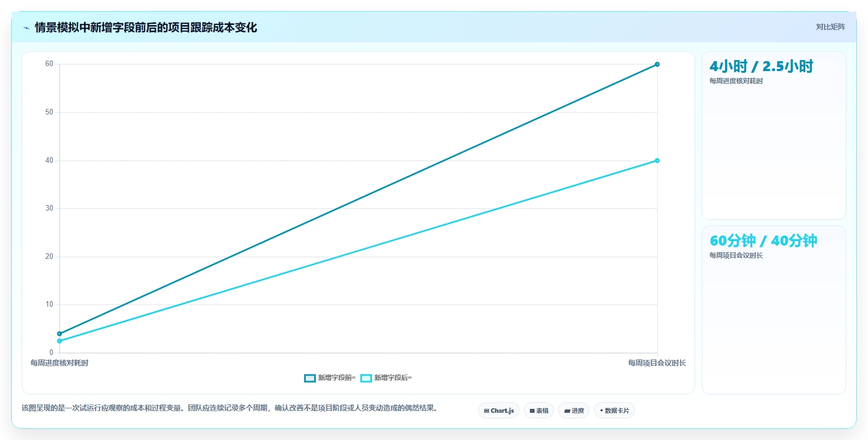Select the 数据卡片 tag
The height and width of the screenshot is (440, 868).
point(614,411)
